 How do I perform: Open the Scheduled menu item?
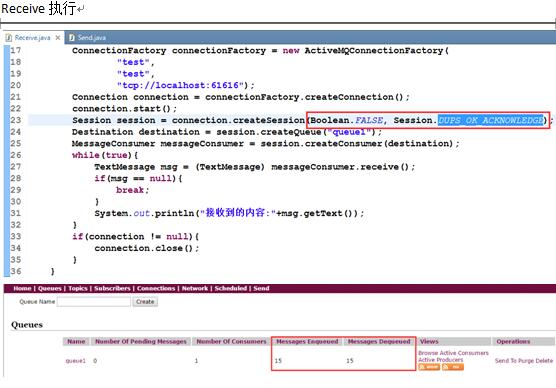point(231,288)
